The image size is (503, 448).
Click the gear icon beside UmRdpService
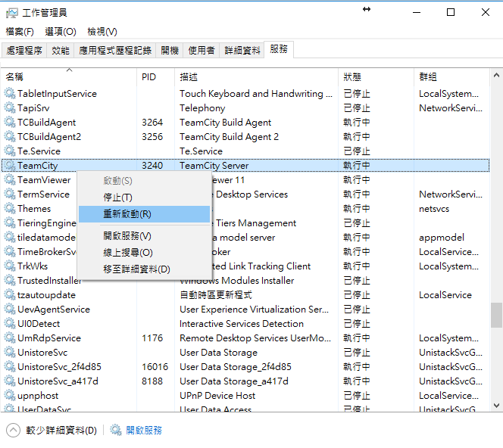click(10, 338)
